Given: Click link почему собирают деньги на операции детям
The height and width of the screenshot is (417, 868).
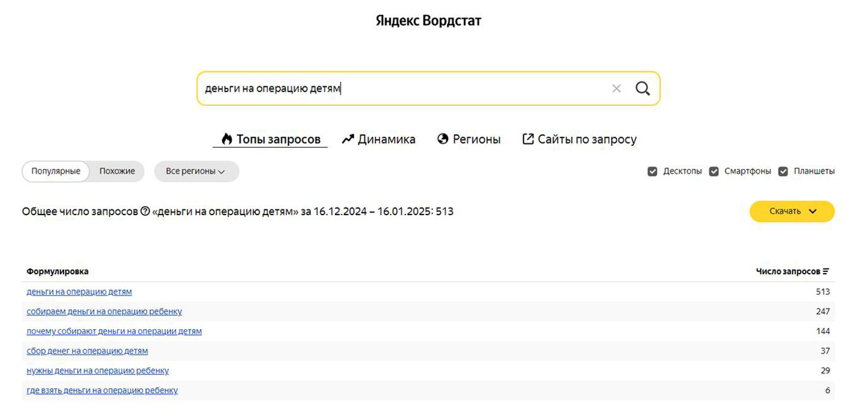Looking at the screenshot, I should [x=114, y=331].
